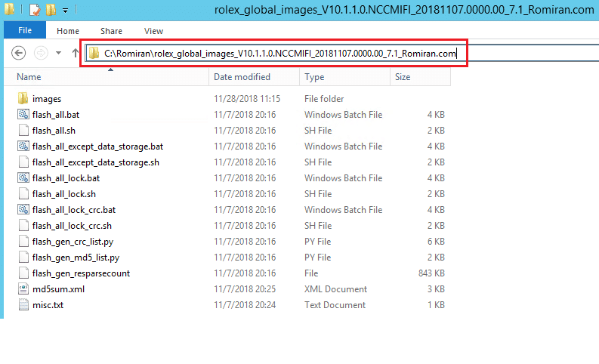This screenshot has height=364, width=599.
Task: Click the md5sum.xml file name
Action: (x=58, y=289)
